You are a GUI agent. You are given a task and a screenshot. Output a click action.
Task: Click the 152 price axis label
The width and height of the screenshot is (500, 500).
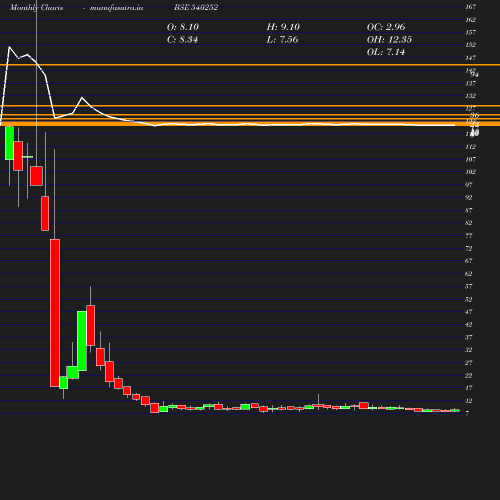pyautogui.click(x=471, y=45)
